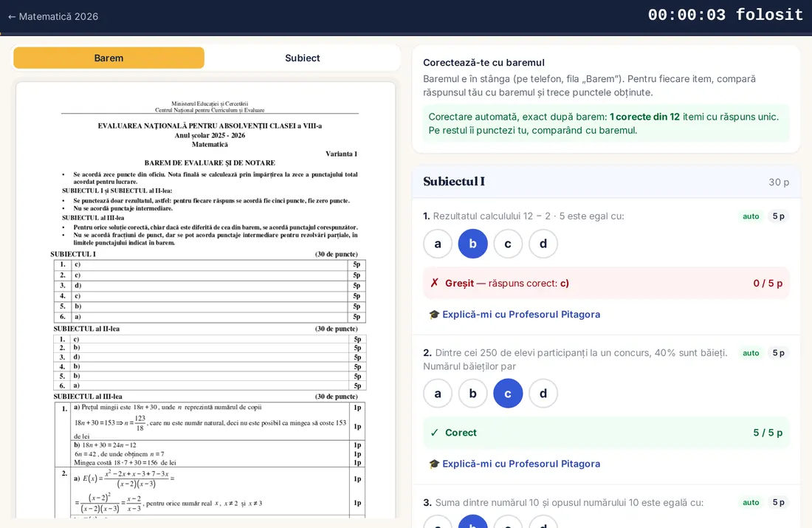
Task: Choose option c for question 1
Action: point(508,244)
